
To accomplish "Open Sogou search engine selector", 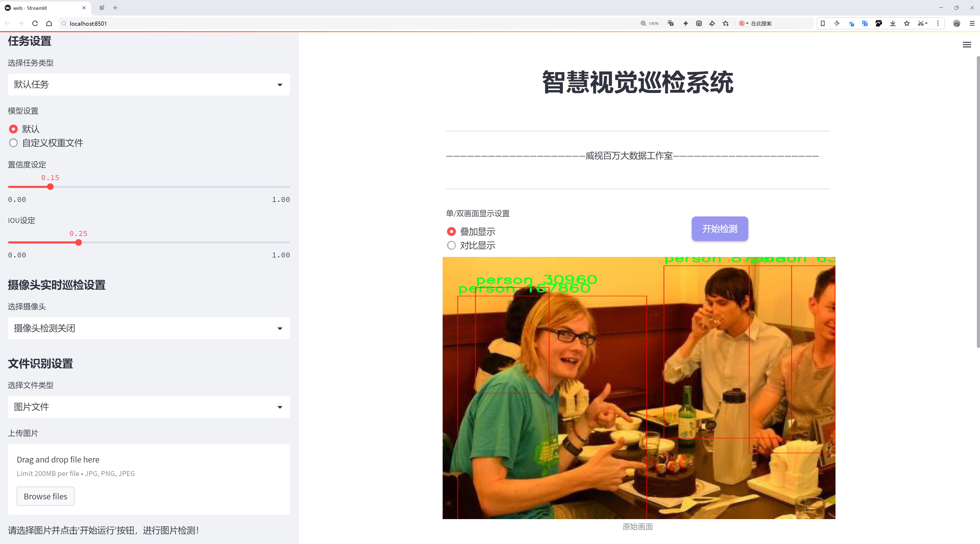I will (x=743, y=24).
